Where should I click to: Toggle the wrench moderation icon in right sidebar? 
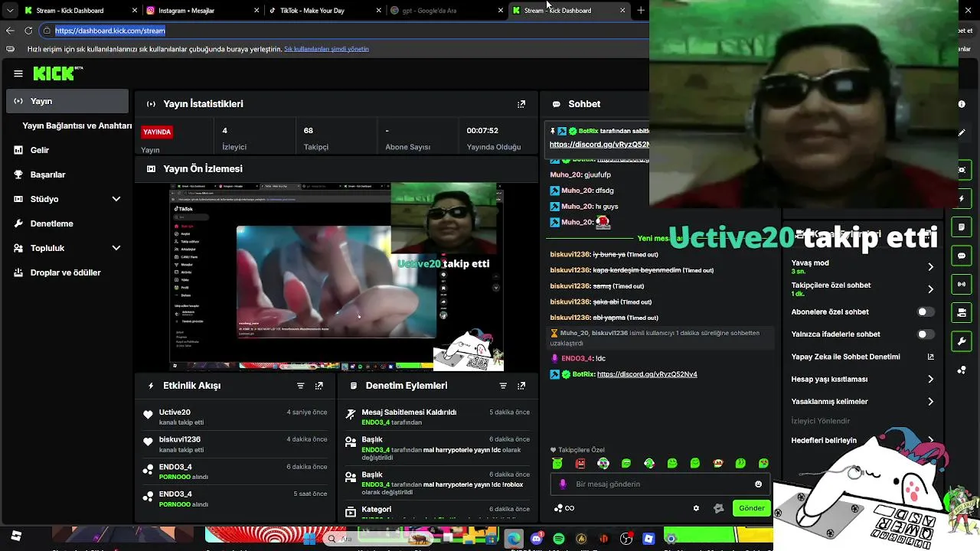tap(962, 341)
